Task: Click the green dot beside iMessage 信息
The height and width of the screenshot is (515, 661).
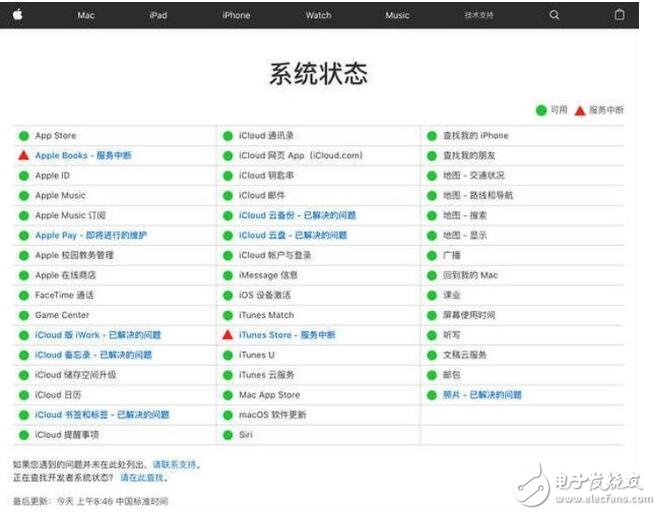Action: point(228,276)
